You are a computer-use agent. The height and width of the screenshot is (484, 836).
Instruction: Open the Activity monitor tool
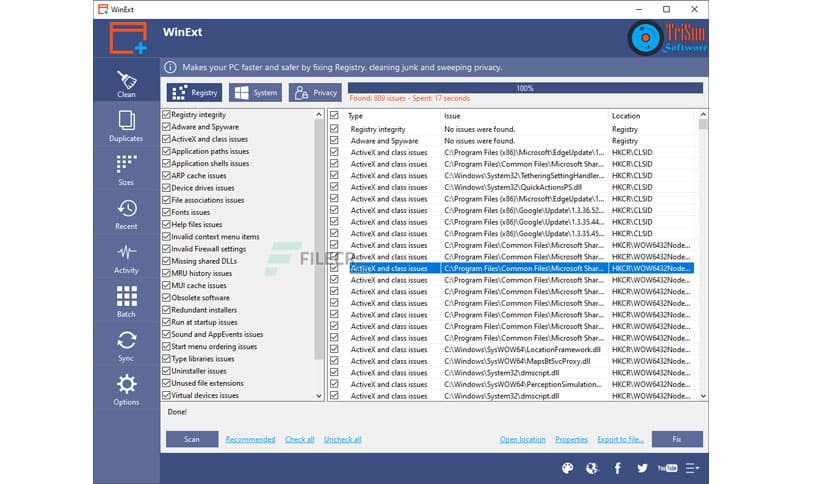click(x=126, y=259)
